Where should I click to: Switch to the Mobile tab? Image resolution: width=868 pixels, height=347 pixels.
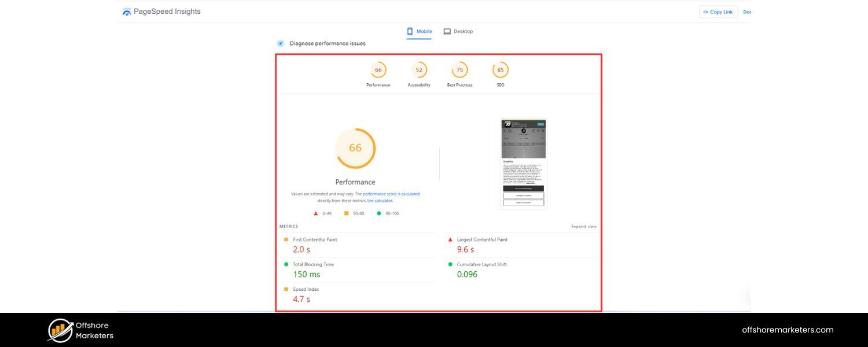click(x=420, y=31)
